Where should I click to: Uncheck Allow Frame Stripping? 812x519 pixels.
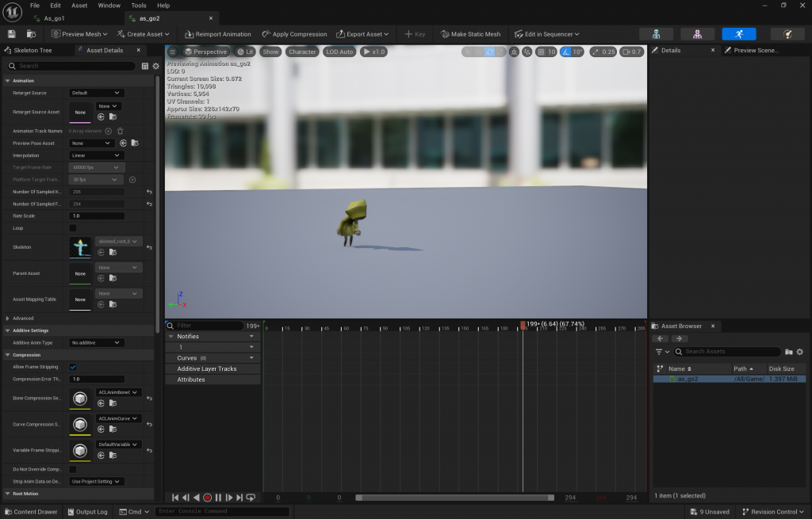[73, 367]
